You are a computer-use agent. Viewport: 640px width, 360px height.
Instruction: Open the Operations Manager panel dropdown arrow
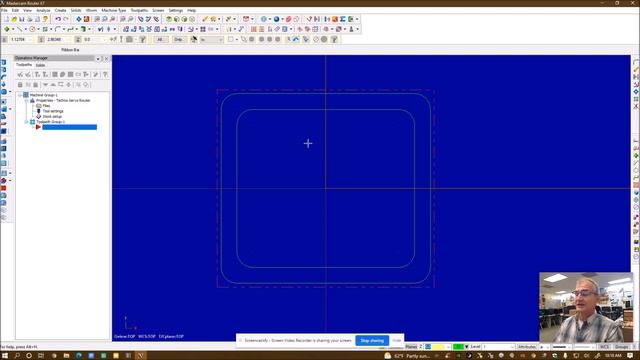click(x=98, y=59)
